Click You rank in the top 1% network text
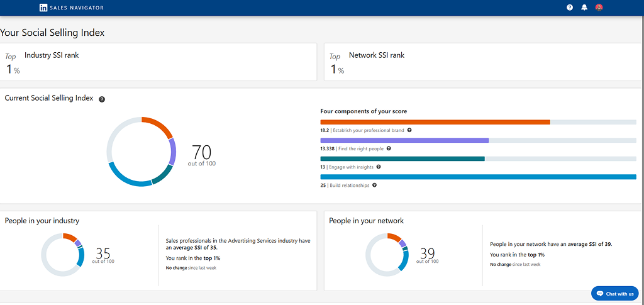The image size is (644, 305). (x=518, y=255)
